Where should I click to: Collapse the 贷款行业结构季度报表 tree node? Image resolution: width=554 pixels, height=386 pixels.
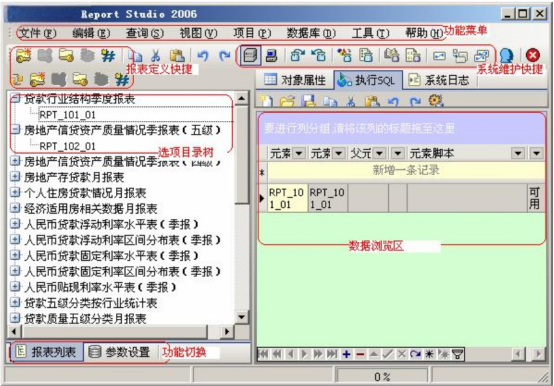click(x=15, y=99)
